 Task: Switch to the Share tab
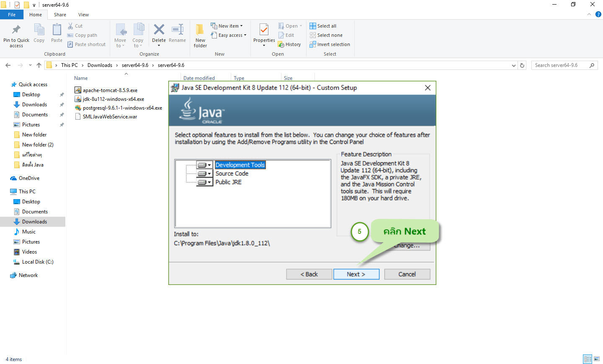(60, 14)
